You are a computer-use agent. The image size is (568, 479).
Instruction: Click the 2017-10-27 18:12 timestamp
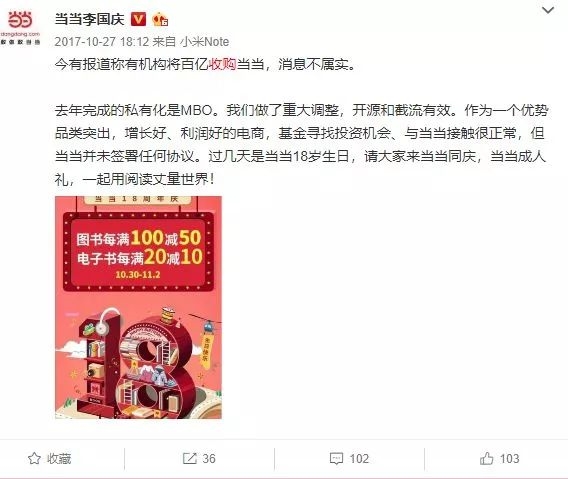pyautogui.click(x=102, y=42)
